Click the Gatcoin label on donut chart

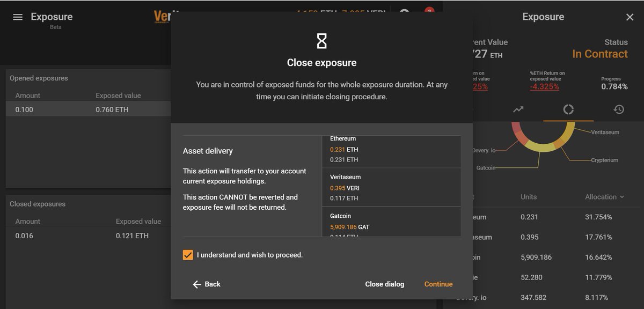pyautogui.click(x=486, y=168)
